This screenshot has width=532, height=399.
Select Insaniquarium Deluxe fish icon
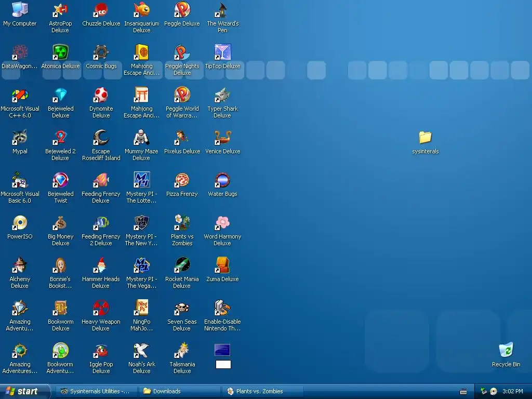tap(142, 10)
